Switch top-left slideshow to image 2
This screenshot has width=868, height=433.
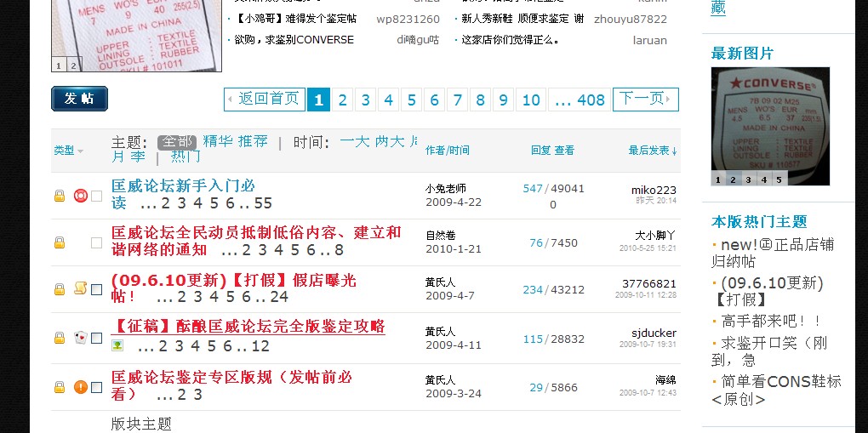click(x=73, y=66)
